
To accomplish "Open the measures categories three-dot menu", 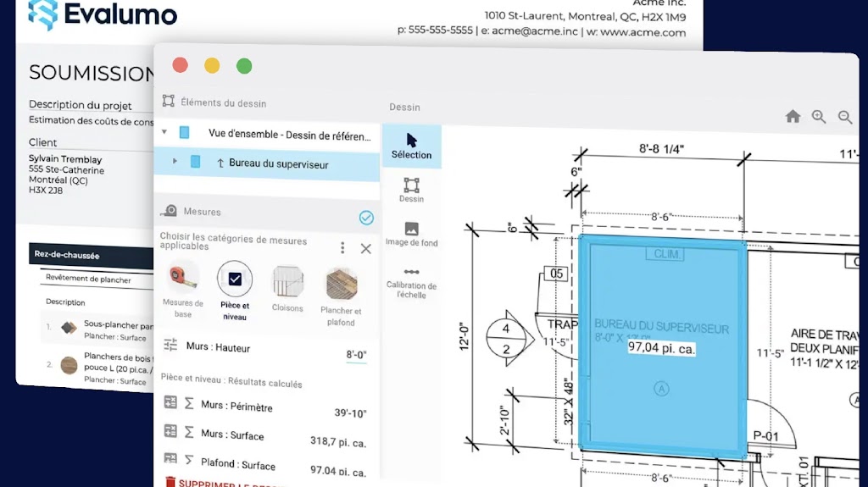I will [342, 247].
